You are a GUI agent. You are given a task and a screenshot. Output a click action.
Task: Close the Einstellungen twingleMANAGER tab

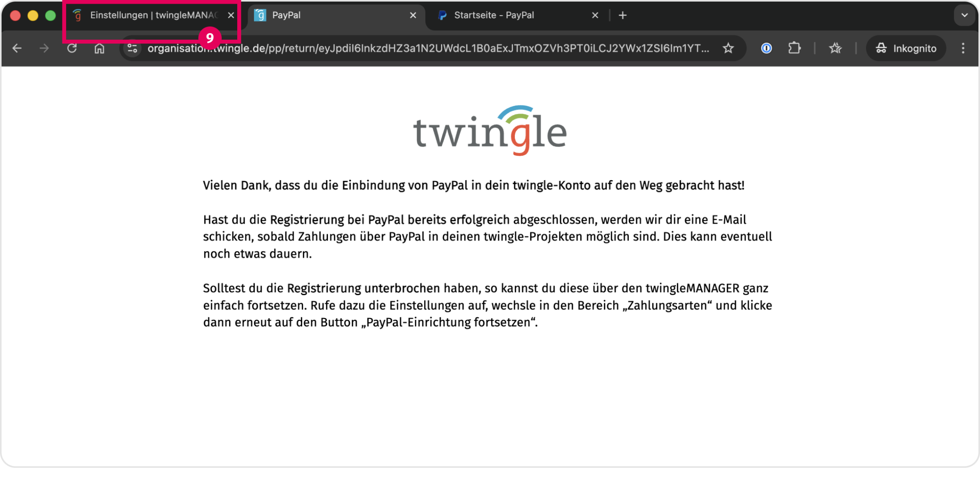tap(231, 16)
